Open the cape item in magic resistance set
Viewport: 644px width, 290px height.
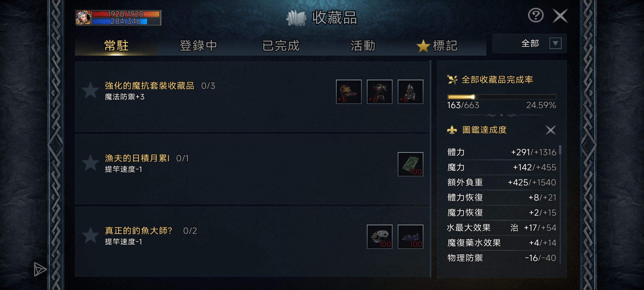(x=349, y=92)
